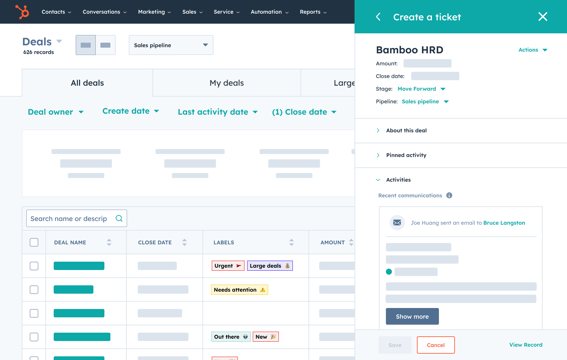567x360 pixels.
Task: Check the row with Needs attention label
Action: [x=34, y=290]
